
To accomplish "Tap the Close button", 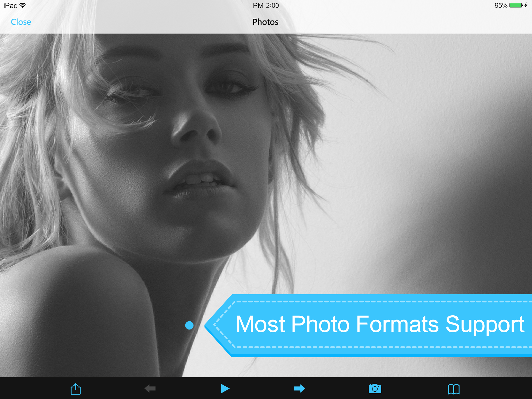I will point(21,22).
